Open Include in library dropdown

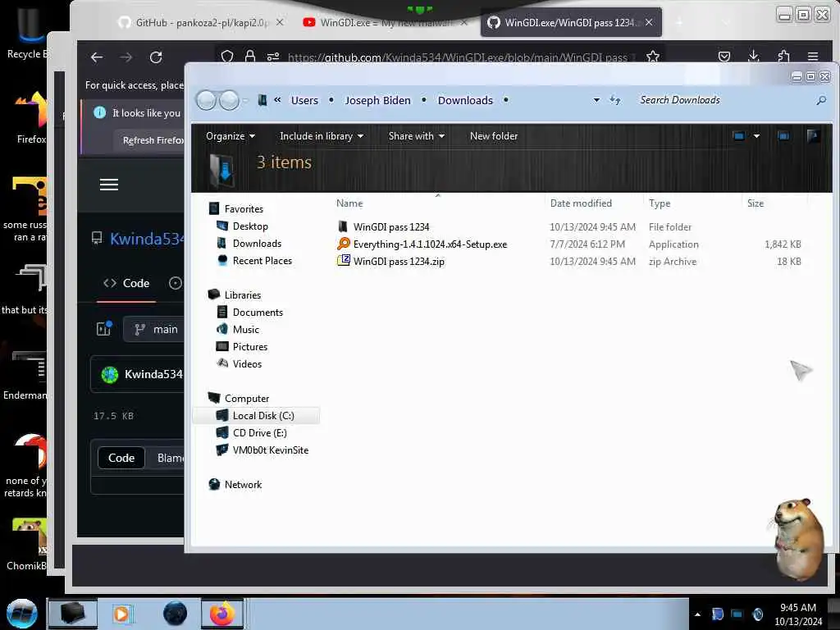[322, 136]
